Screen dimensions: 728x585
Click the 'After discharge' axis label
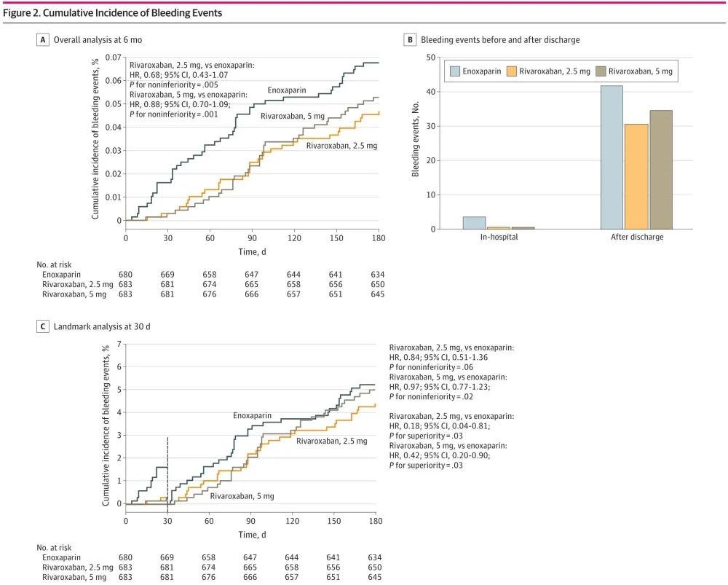(637, 237)
